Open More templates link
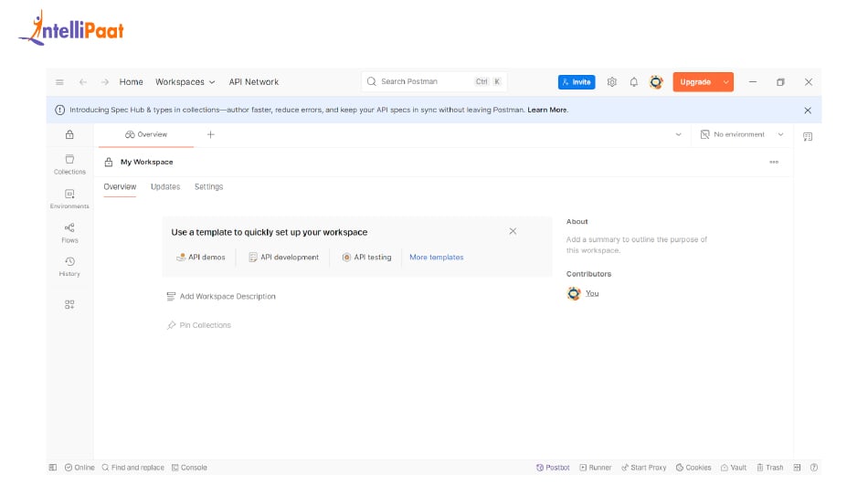The height and width of the screenshot is (496, 868). click(x=436, y=258)
